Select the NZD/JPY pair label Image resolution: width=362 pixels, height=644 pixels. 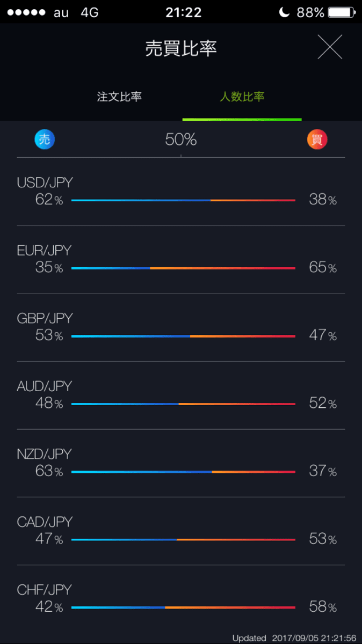click(x=44, y=454)
